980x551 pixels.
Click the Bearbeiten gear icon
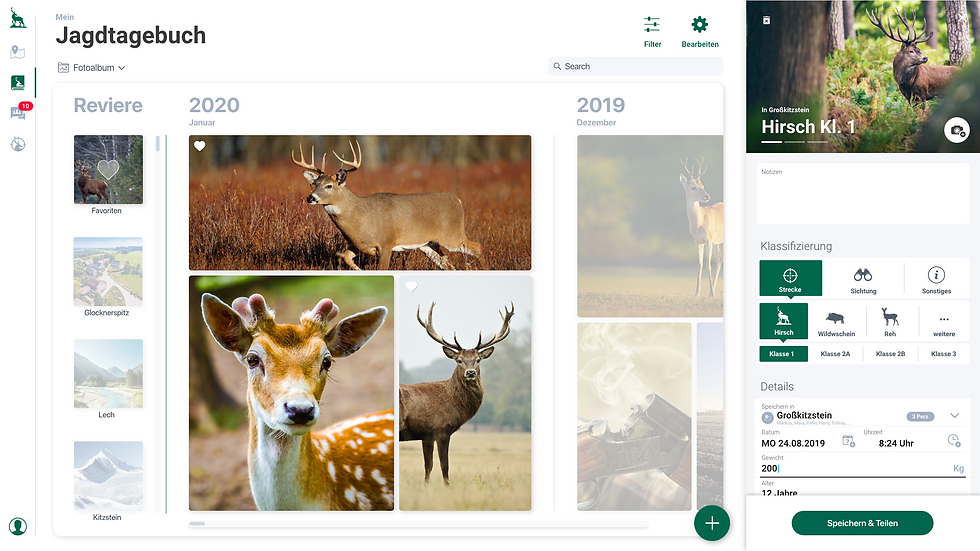(699, 24)
